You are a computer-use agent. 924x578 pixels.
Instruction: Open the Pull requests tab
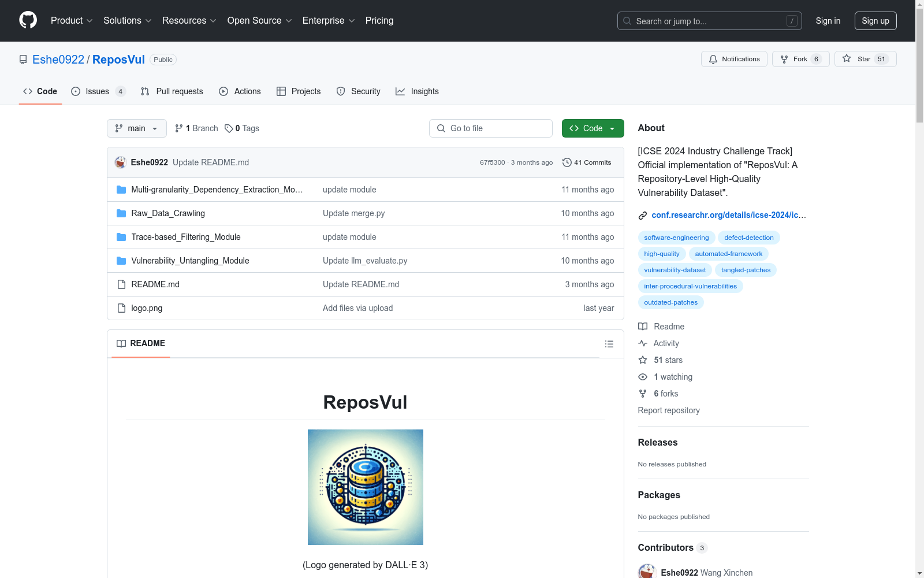tap(172, 91)
